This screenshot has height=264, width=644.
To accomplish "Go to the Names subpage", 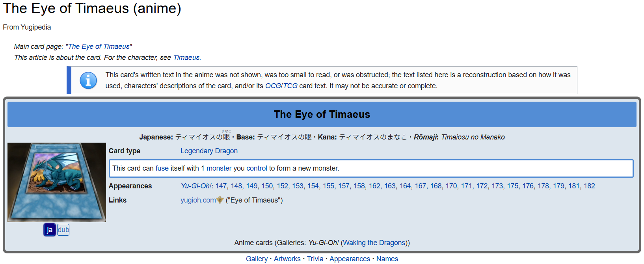I will point(387,259).
